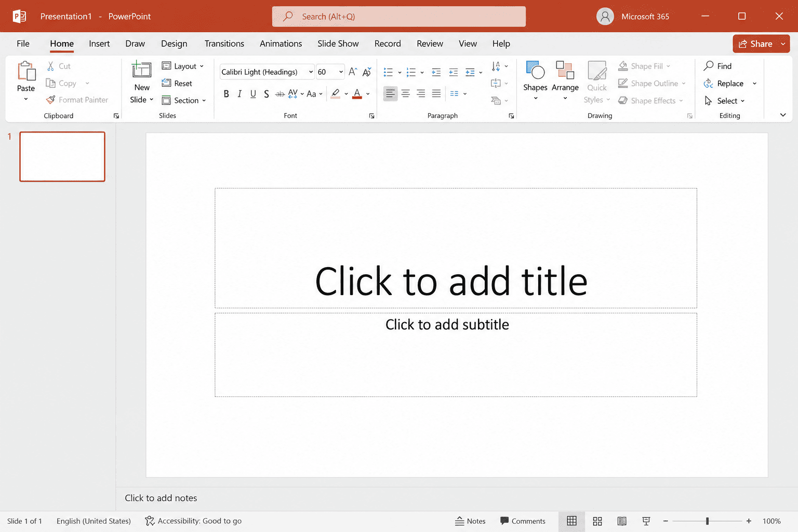The height and width of the screenshot is (532, 798).
Task: Switch to the Insert tab
Action: point(99,44)
